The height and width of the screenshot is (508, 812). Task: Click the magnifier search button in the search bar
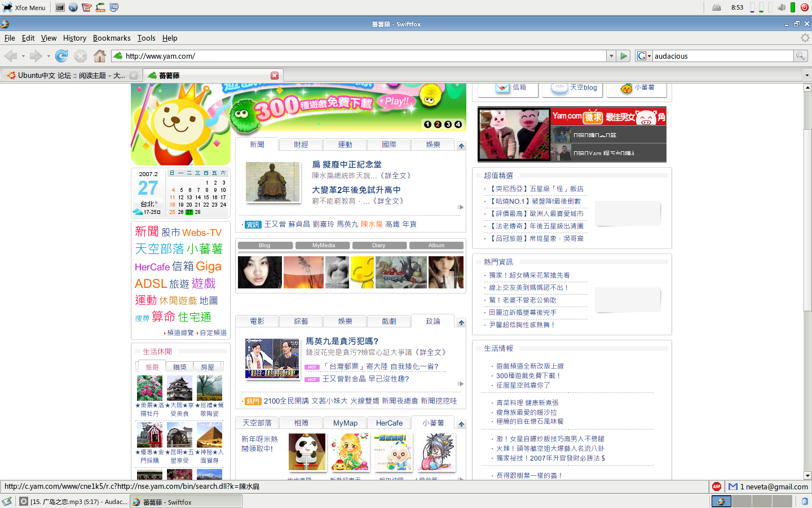click(801, 56)
